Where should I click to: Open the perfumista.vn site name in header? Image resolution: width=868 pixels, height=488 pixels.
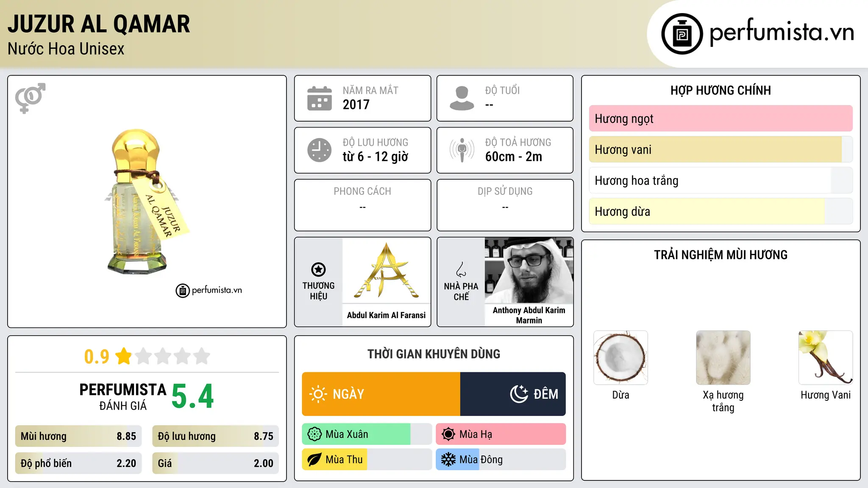[x=782, y=33]
